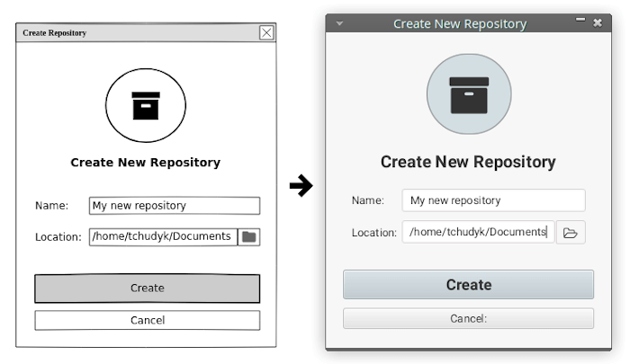Click the wireframe title bar labeled Create Repository
The height and width of the screenshot is (364, 630).
coord(135,32)
